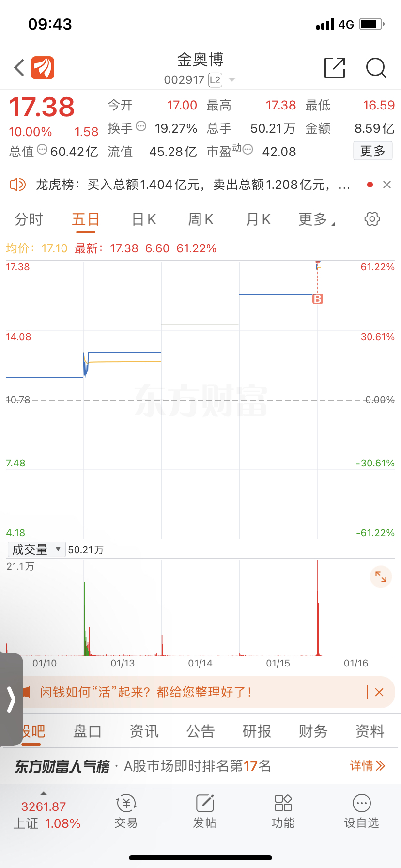
Task: Switch to the 日K tab
Action: [144, 219]
